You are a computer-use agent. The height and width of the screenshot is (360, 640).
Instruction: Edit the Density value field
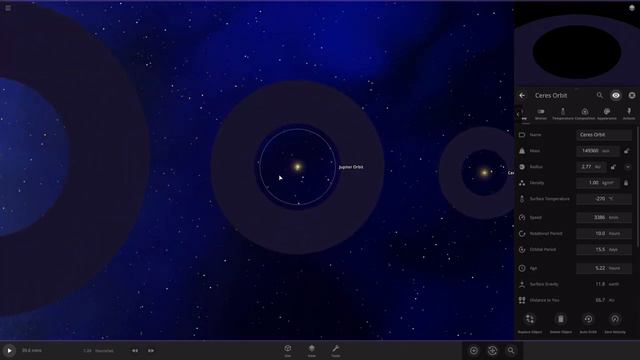[598, 183]
